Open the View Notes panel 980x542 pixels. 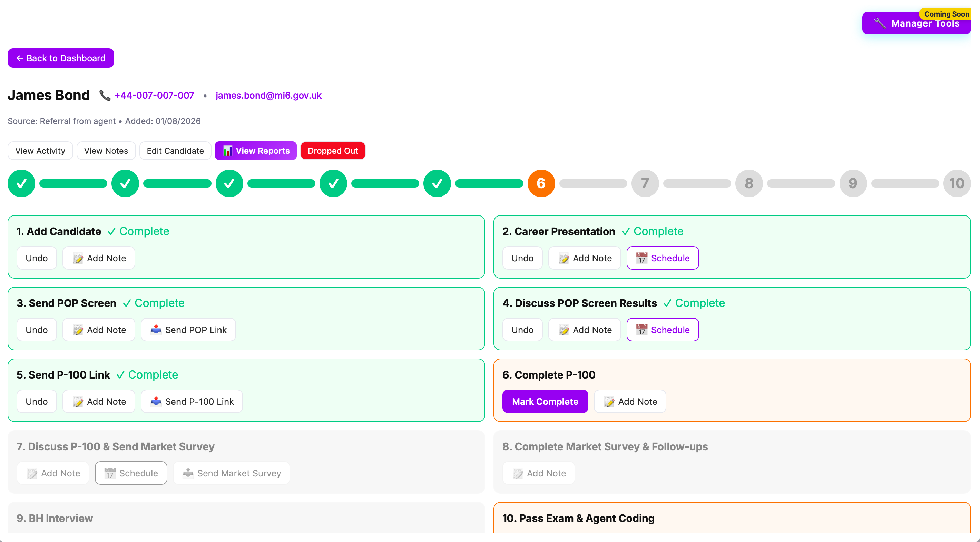tap(106, 151)
